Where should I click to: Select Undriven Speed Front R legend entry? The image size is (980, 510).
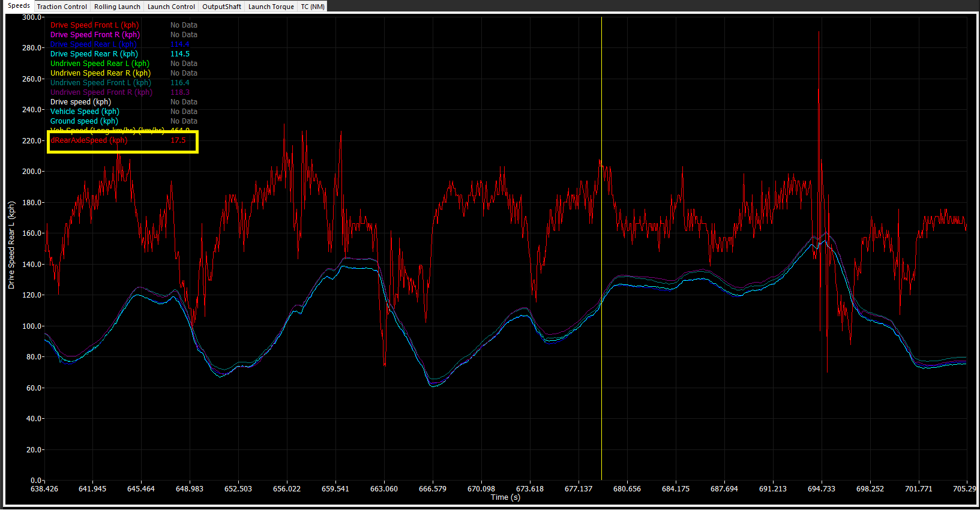point(101,92)
